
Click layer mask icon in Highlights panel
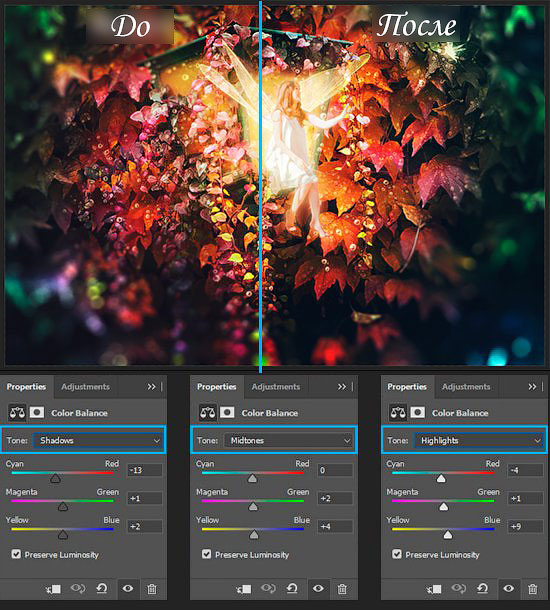pyautogui.click(x=418, y=412)
